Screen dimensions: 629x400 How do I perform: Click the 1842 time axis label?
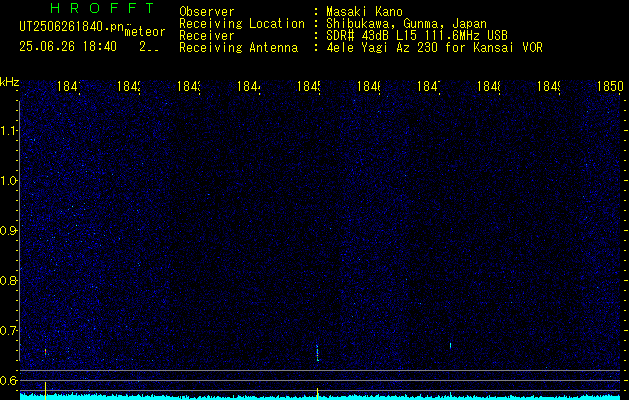(129, 86)
